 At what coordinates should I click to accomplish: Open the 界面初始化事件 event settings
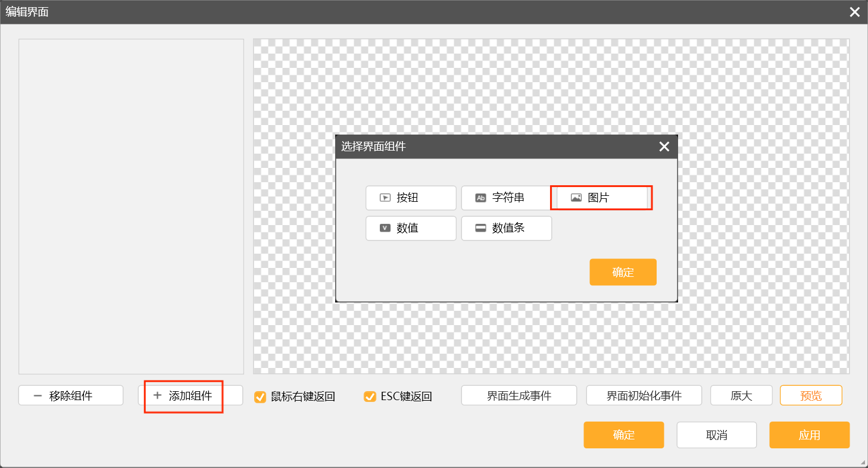(644, 395)
